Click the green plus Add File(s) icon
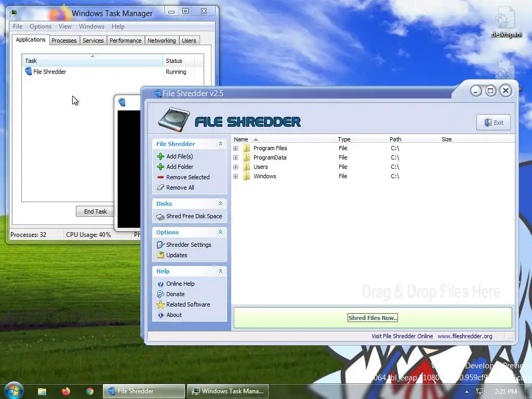This screenshot has width=532, height=399. pos(161,156)
